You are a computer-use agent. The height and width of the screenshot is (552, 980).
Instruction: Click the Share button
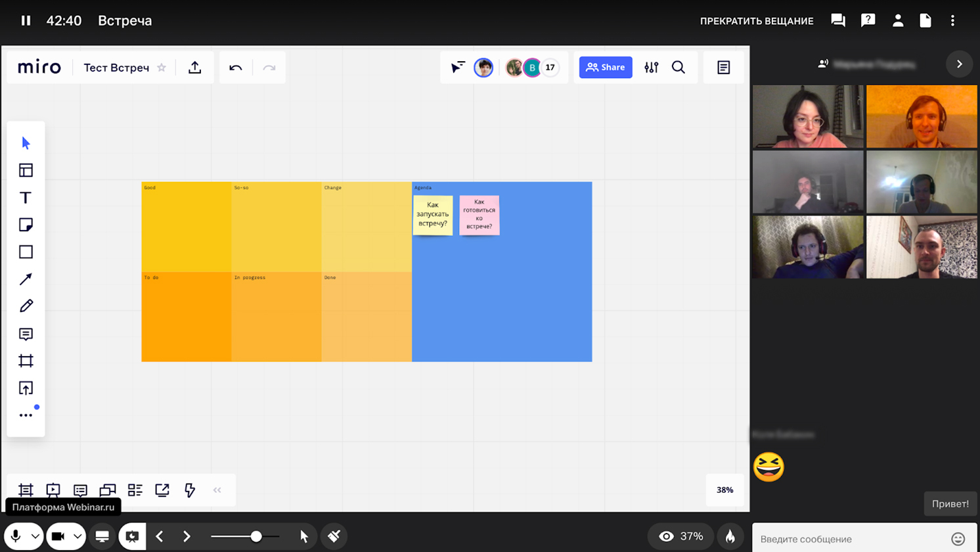tap(606, 67)
